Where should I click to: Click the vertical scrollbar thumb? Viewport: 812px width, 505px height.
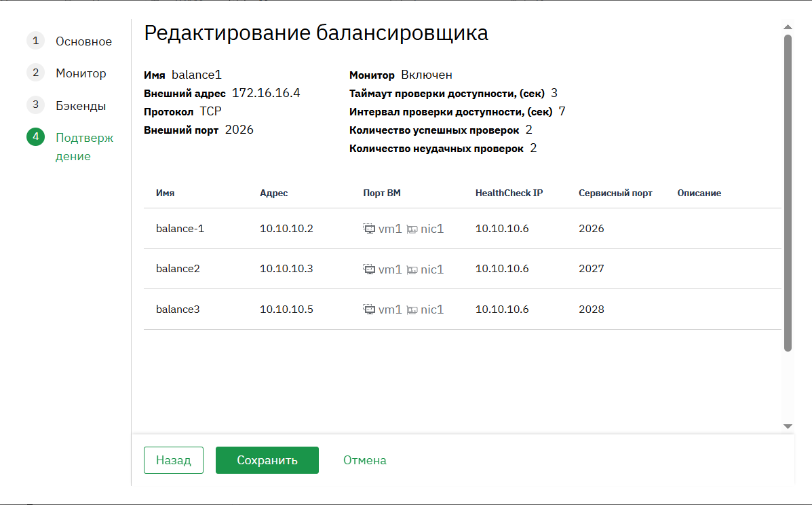coord(788,193)
